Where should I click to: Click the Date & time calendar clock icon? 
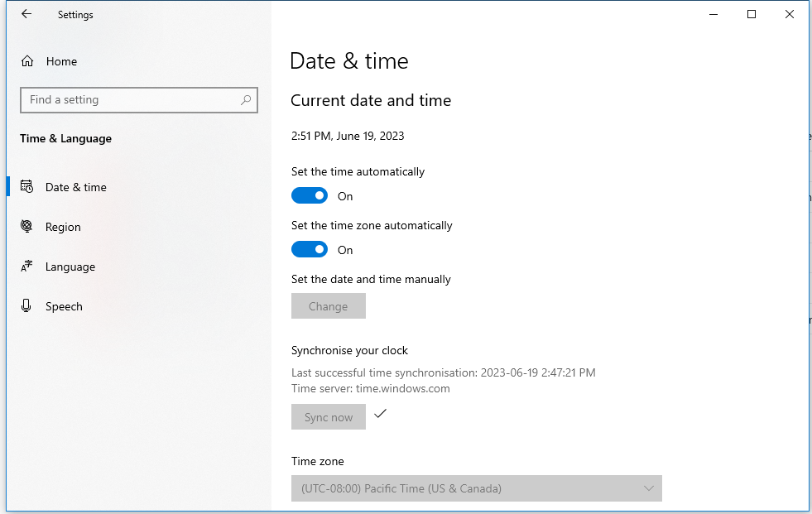pyautogui.click(x=27, y=187)
